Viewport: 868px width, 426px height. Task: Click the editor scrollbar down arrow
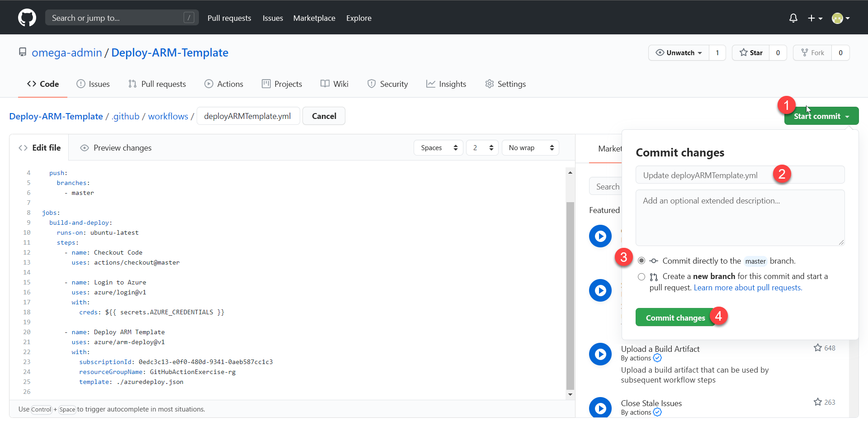pos(570,395)
